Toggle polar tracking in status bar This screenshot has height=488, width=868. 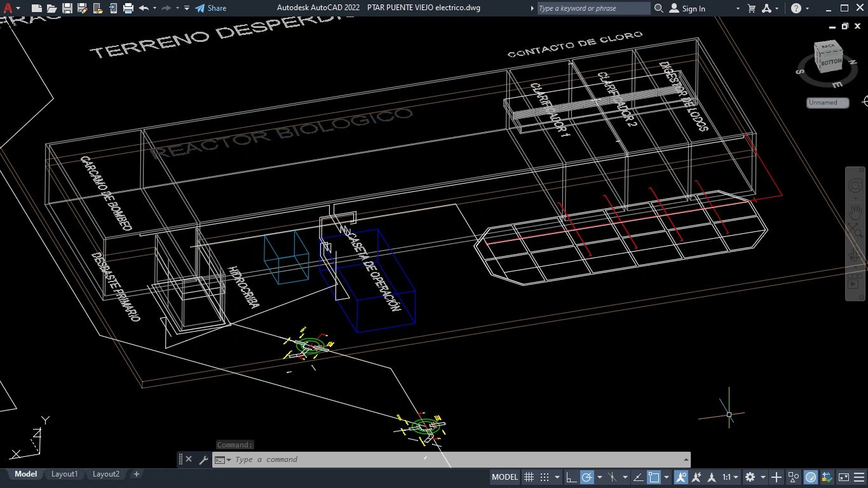click(x=587, y=477)
